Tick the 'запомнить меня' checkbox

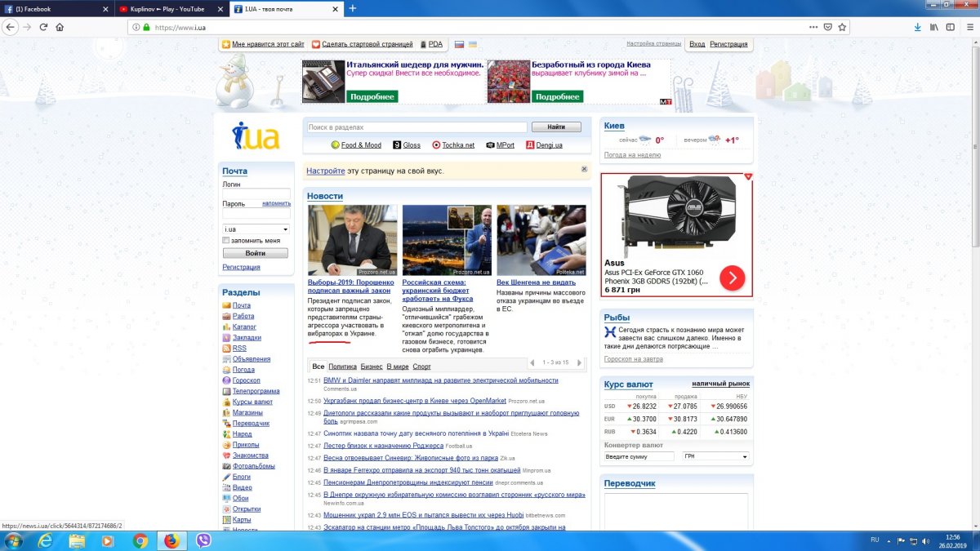tap(226, 241)
